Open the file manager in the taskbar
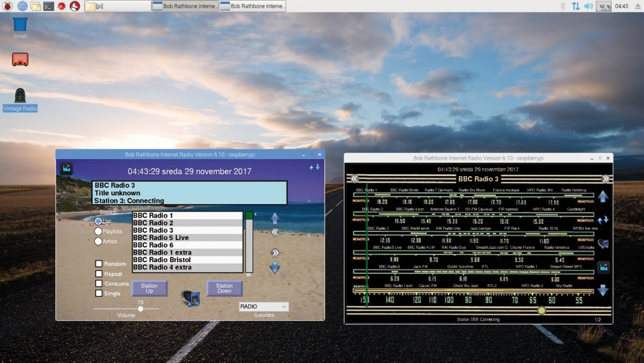The height and width of the screenshot is (363, 644). click(x=35, y=6)
